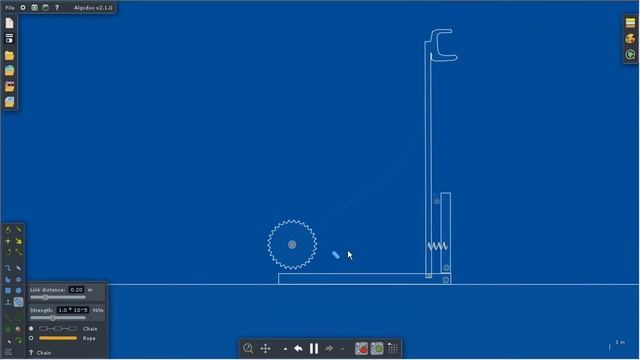Open the File menu
This screenshot has height=360, width=640.
[9, 7]
